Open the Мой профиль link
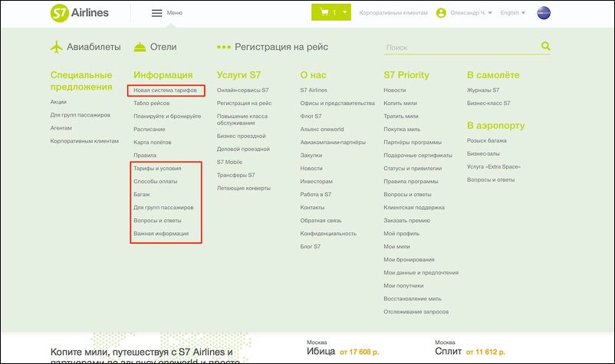 [x=401, y=234]
